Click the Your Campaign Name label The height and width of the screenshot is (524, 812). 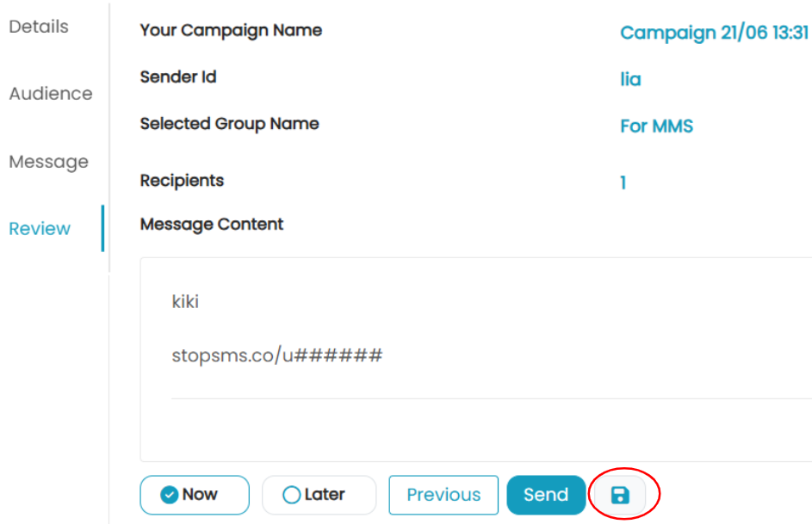pyautogui.click(x=231, y=30)
